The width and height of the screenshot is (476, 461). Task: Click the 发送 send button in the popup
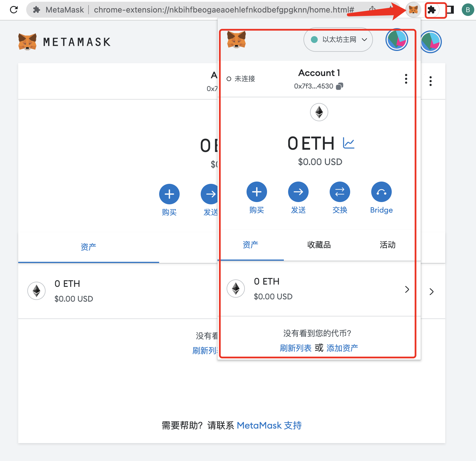tap(298, 198)
